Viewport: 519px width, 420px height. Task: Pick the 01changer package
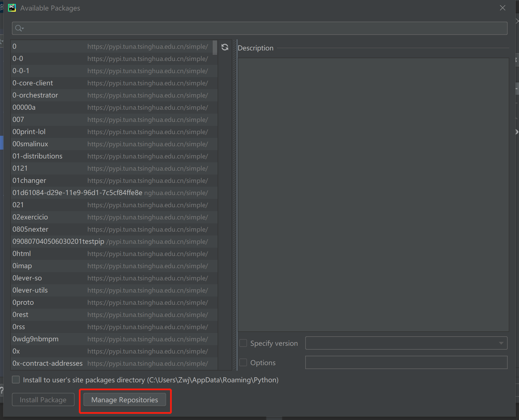(x=114, y=181)
